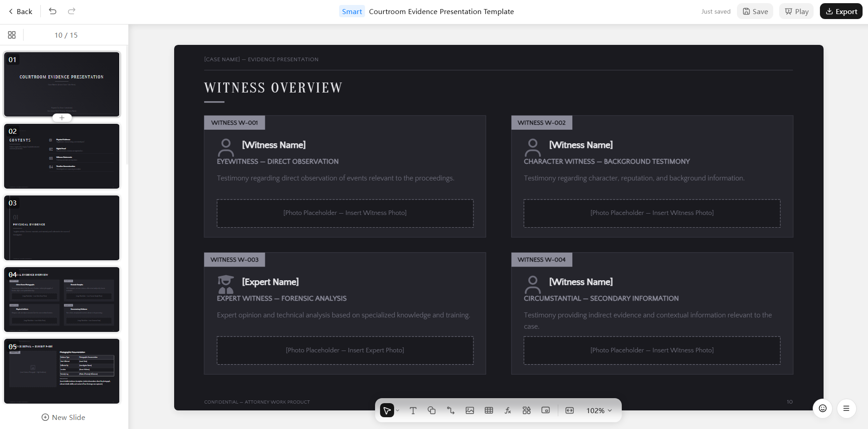Select EYEWITNESS — DIRECT OBSERVATION subtitle
This screenshot has height=429, width=868.
[x=278, y=161]
